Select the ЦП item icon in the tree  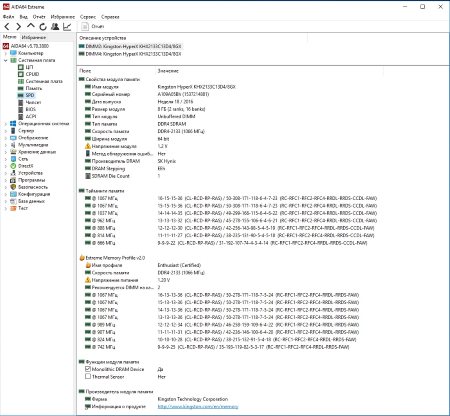(x=20, y=67)
